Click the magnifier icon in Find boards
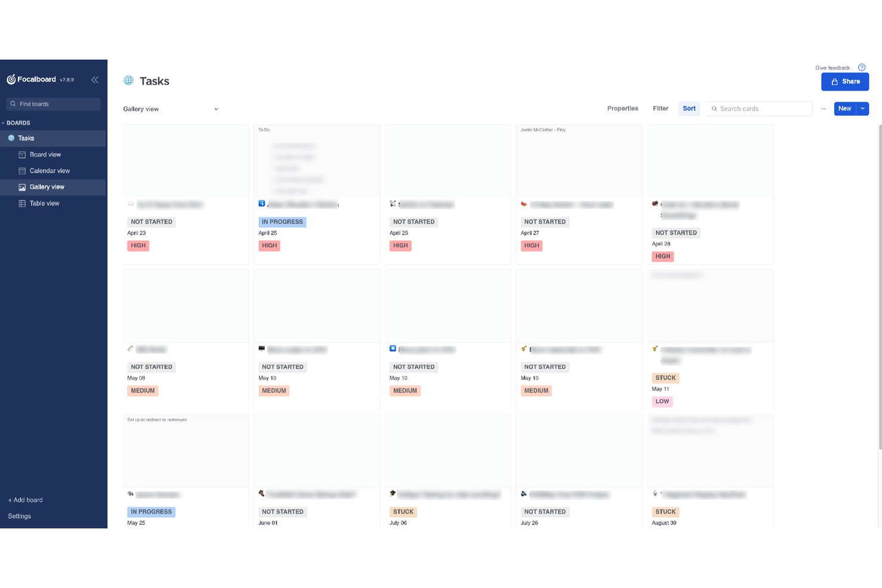The height and width of the screenshot is (588, 882). (13, 104)
